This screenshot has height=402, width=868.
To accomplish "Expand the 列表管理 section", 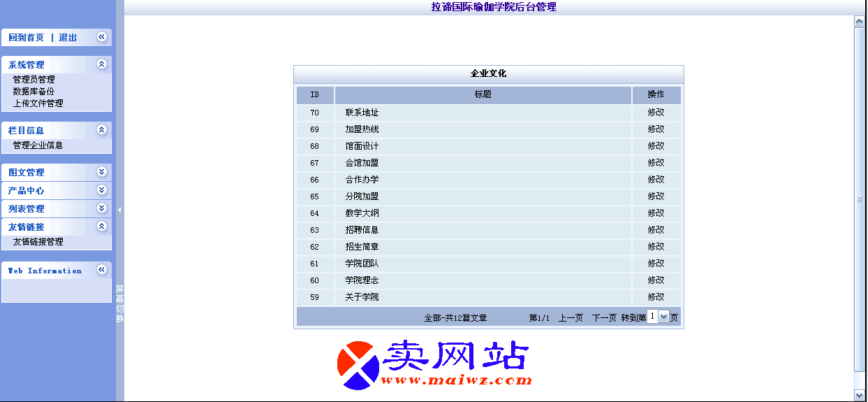I will [x=101, y=208].
